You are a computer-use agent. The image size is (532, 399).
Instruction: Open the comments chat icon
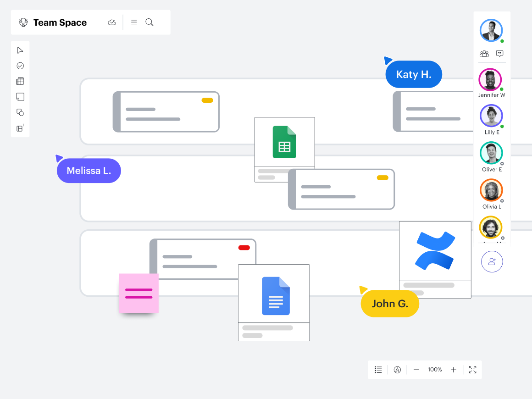point(500,54)
